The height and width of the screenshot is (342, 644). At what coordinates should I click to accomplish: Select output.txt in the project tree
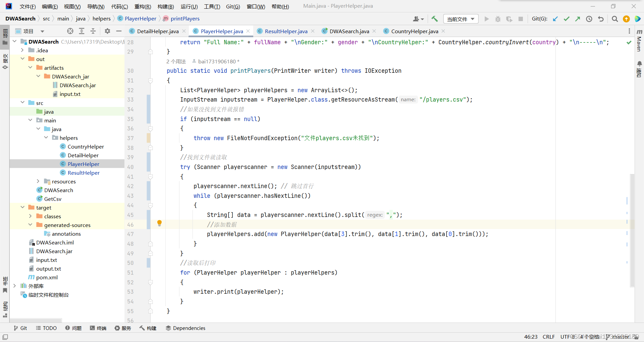[x=48, y=269]
